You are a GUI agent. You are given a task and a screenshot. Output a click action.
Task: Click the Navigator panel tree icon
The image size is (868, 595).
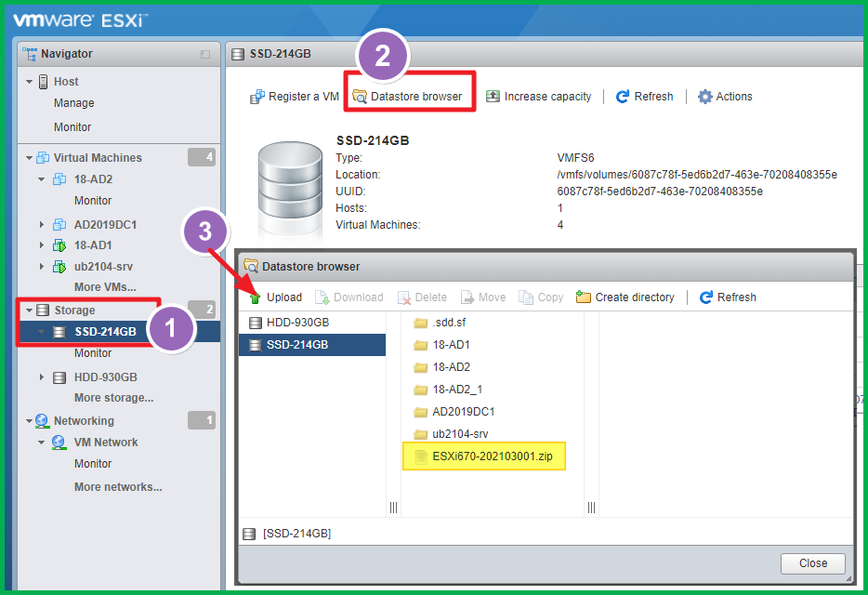click(x=30, y=54)
